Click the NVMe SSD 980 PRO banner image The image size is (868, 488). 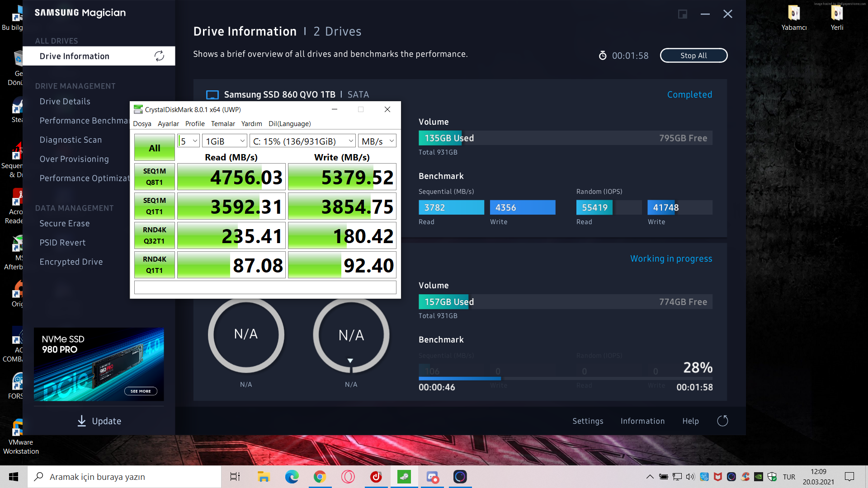click(99, 364)
